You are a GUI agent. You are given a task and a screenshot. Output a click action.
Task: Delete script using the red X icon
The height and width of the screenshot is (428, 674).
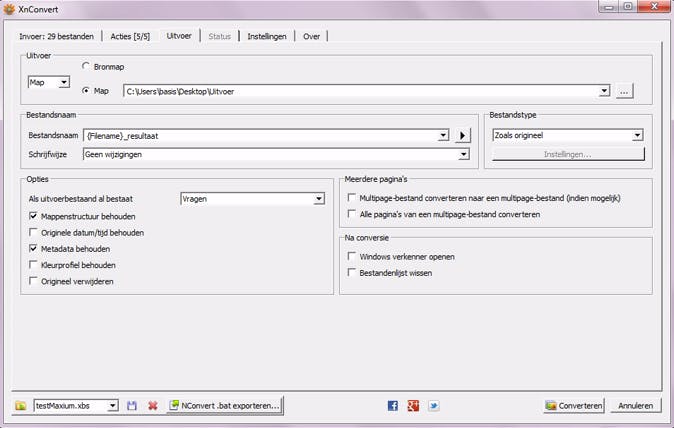(x=153, y=406)
